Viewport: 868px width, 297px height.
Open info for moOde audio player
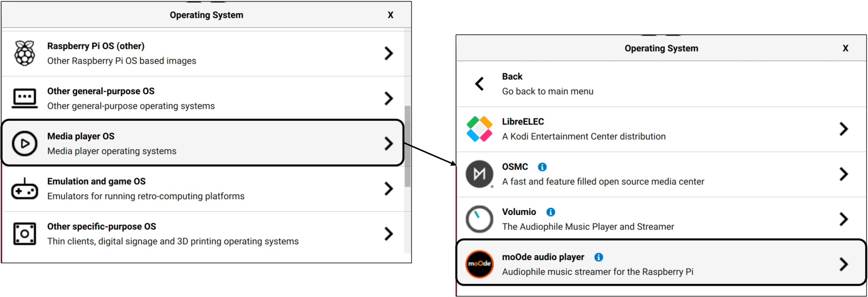(598, 257)
